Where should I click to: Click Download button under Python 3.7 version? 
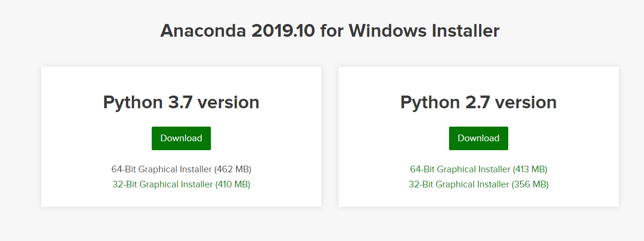coord(181,138)
